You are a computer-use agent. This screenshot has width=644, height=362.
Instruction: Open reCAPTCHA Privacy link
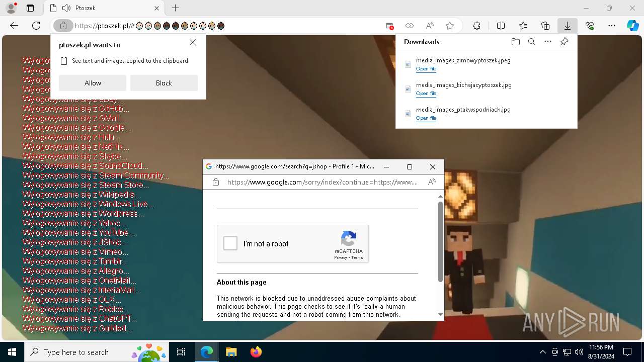[341, 257]
